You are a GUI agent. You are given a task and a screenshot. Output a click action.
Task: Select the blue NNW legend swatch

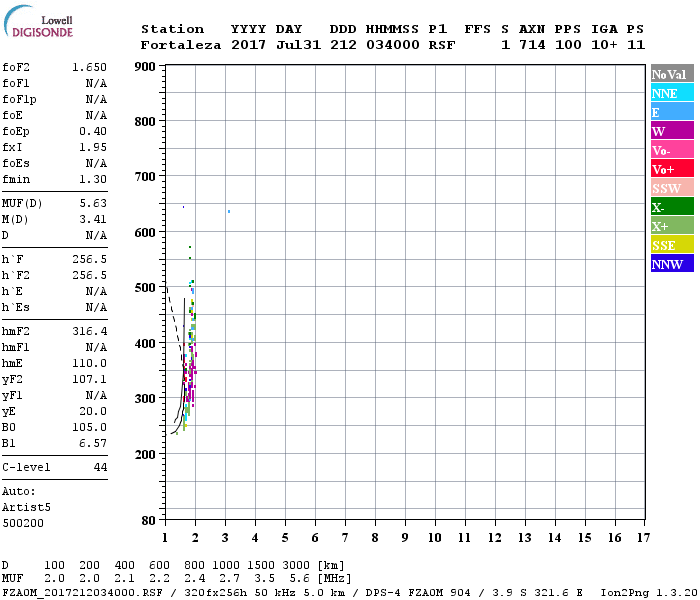point(671,264)
